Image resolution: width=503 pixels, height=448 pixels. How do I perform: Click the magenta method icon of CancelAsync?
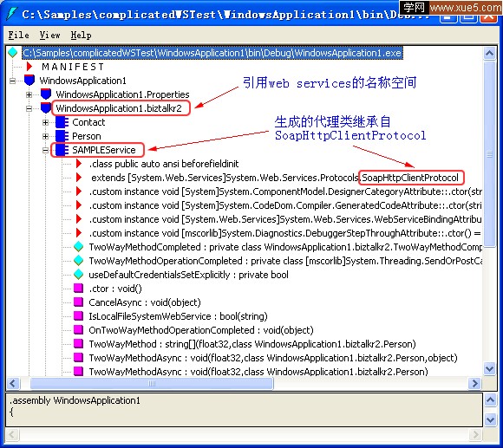[79, 302]
